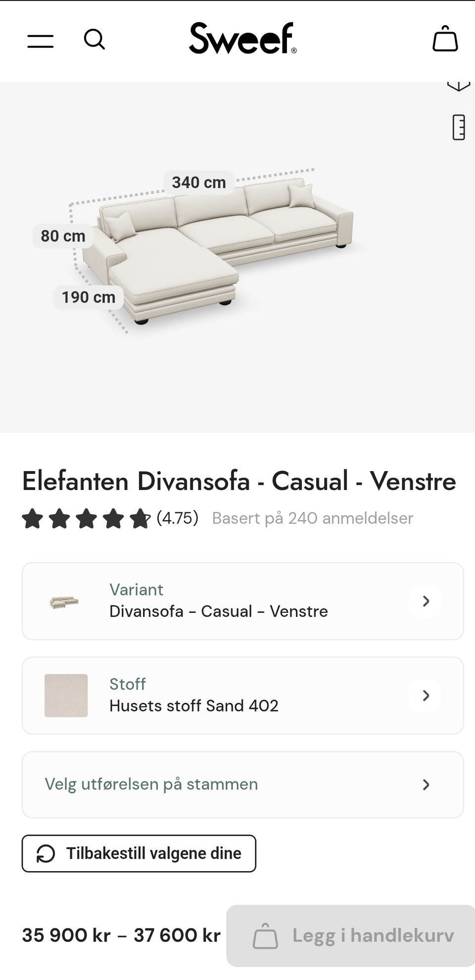
Task: Click the Sweef logo
Action: pyautogui.click(x=242, y=39)
